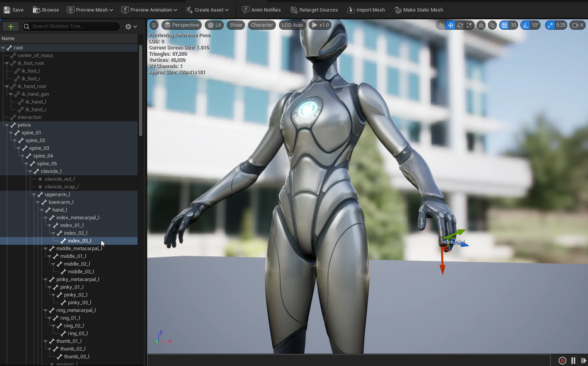Open the Preview Mesh dropdown
588x366 pixels.
pos(90,10)
